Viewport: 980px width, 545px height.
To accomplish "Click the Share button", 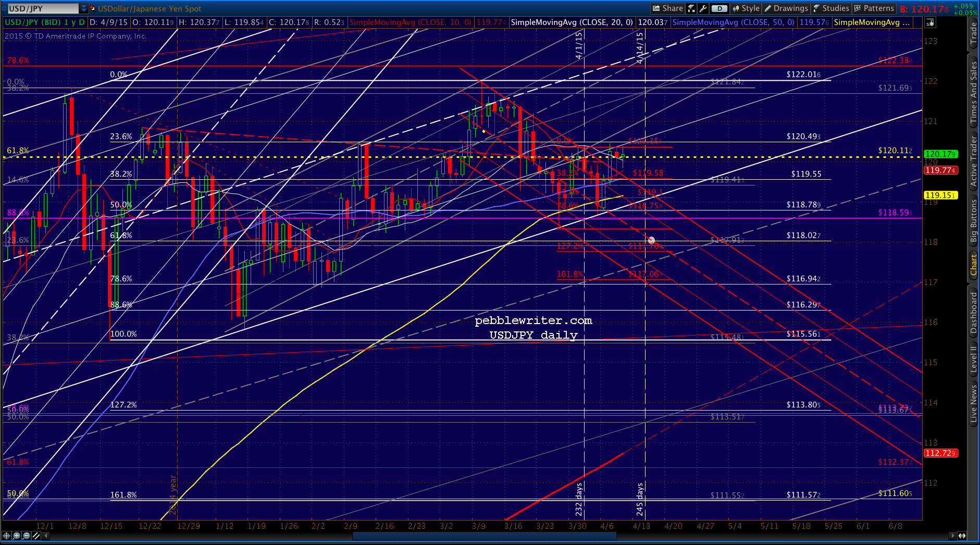I will (x=667, y=8).
